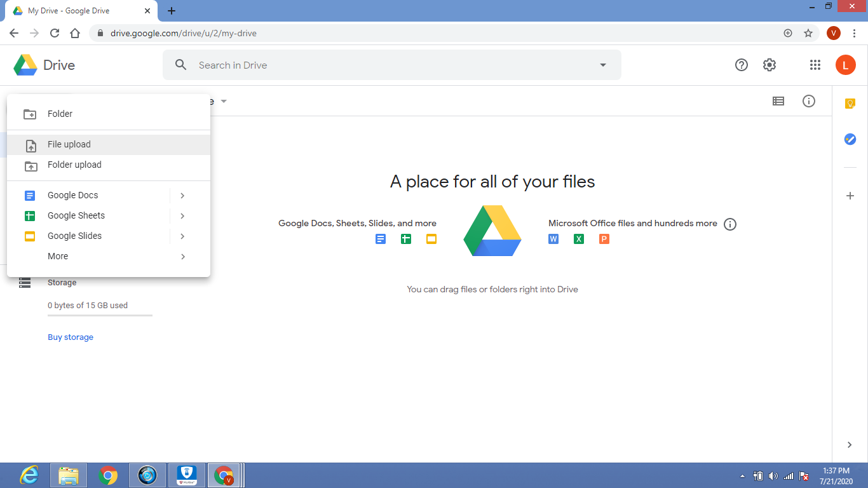Create a new Google Docs document
868x488 pixels.
[88, 196]
